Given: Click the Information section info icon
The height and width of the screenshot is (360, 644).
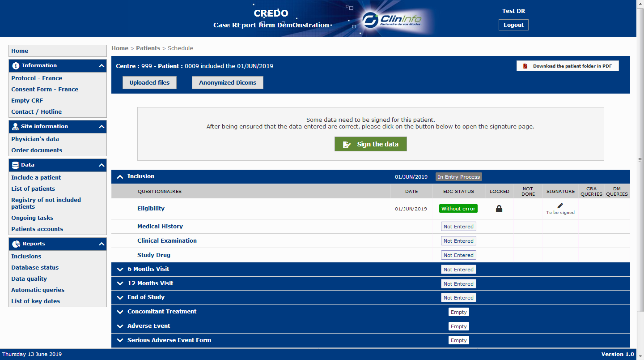Looking at the screenshot, I should coord(16,66).
